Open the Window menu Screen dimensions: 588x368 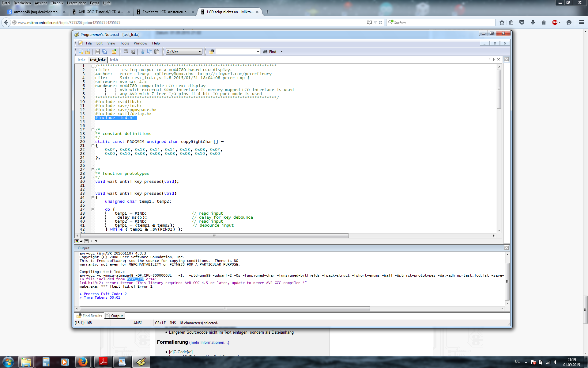coord(140,43)
